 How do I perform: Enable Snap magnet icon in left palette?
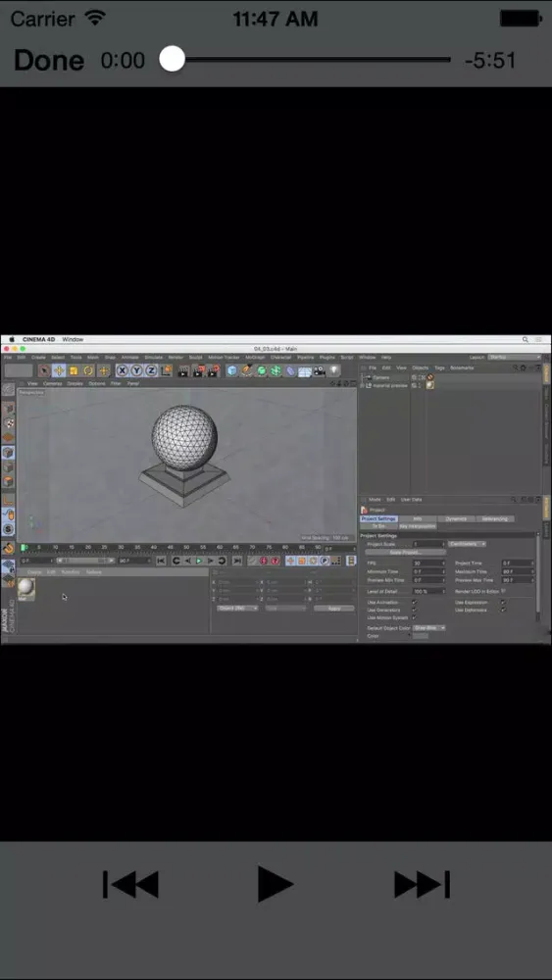click(x=8, y=548)
